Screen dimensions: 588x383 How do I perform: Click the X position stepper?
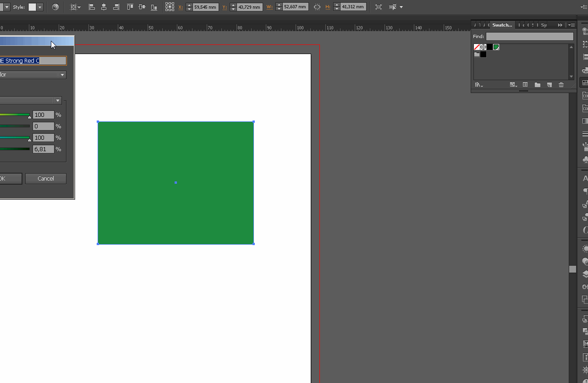(x=189, y=7)
